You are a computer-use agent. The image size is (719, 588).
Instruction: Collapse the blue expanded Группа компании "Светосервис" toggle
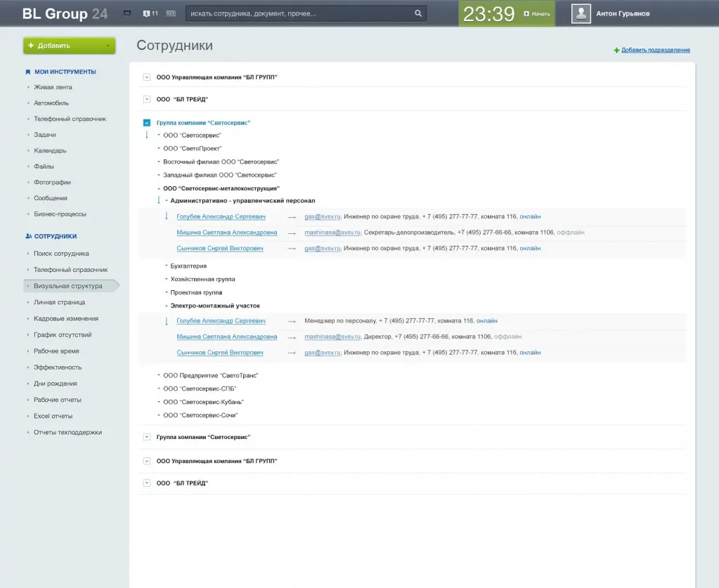coord(146,123)
